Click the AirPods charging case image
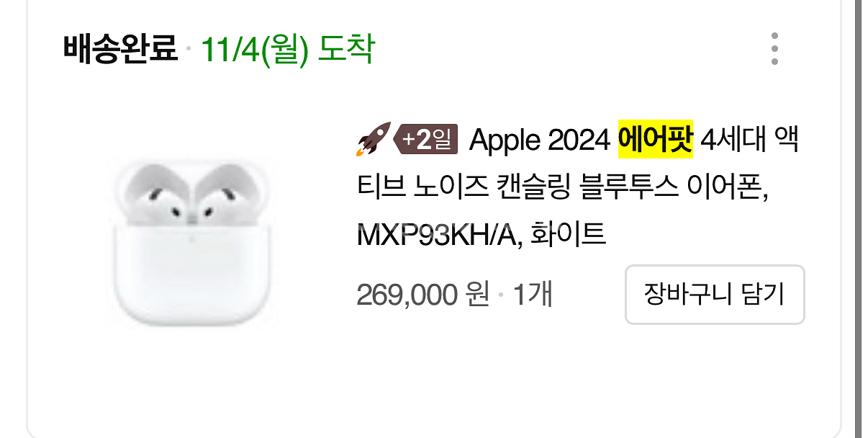Screen dimensions: 868x438 tap(191, 274)
